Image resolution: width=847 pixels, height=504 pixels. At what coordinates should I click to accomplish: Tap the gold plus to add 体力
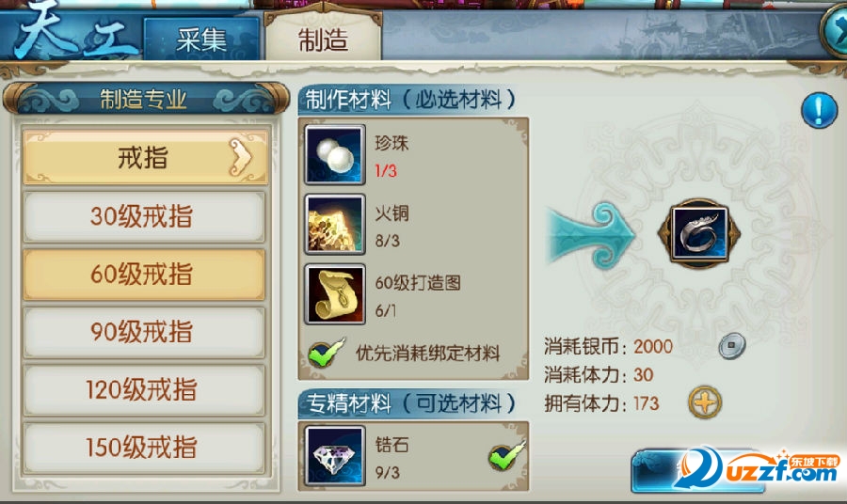click(705, 402)
